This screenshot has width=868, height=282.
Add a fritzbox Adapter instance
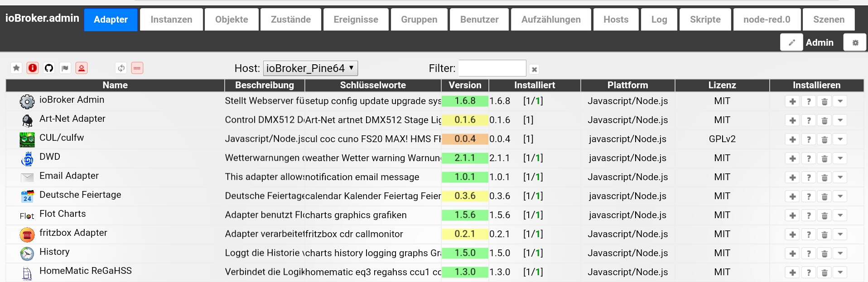(792, 234)
